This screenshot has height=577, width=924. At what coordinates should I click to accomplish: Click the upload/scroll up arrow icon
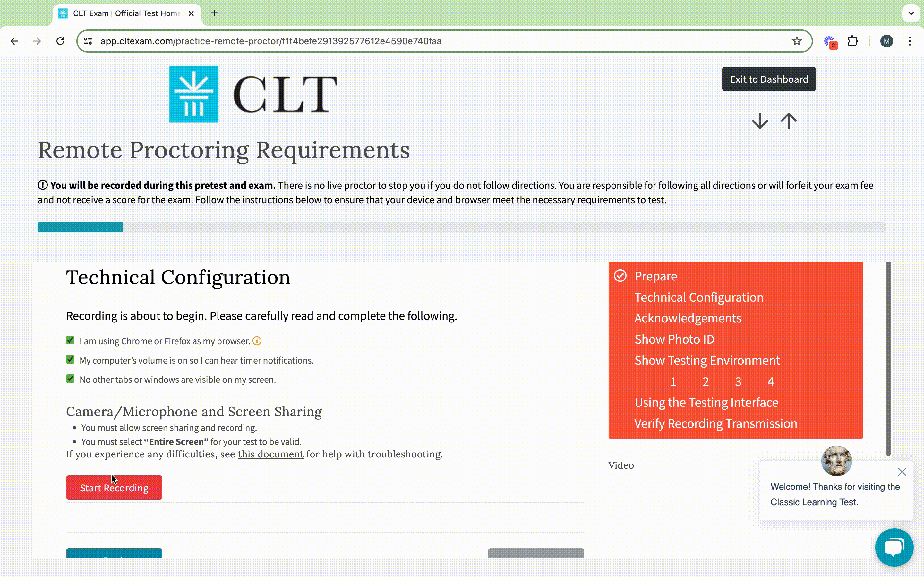(x=788, y=120)
